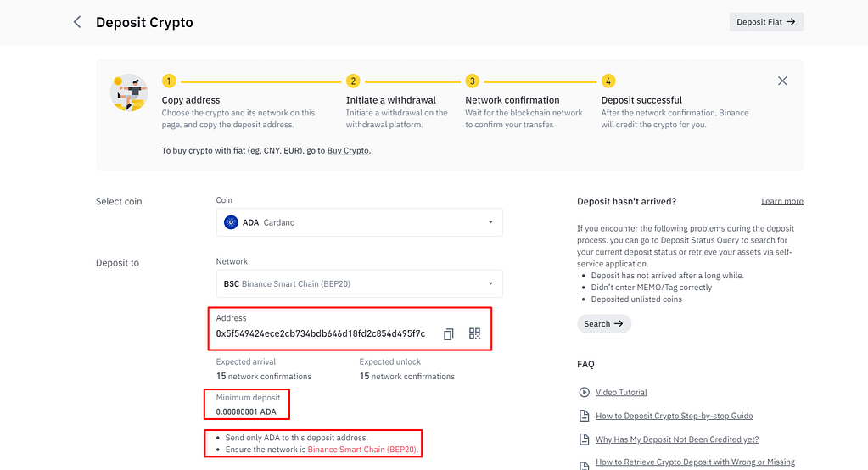The width and height of the screenshot is (868, 470).
Task: Show the address QR code icon
Action: pos(474,333)
